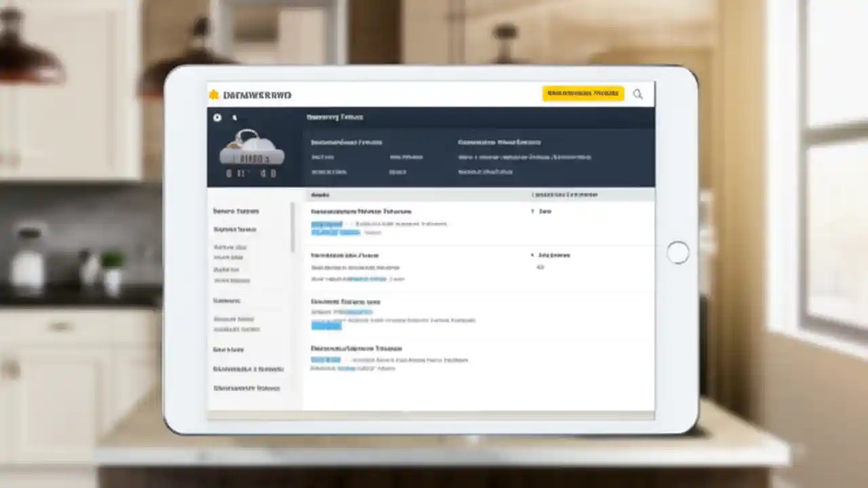Select the bottom-most sidebar menu entry
The width and height of the screenshot is (868, 488).
(x=248, y=388)
